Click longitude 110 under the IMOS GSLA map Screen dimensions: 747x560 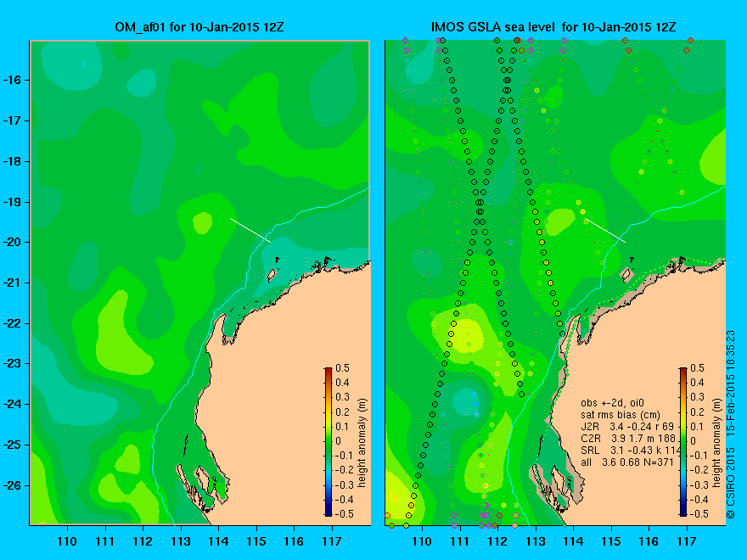click(422, 541)
